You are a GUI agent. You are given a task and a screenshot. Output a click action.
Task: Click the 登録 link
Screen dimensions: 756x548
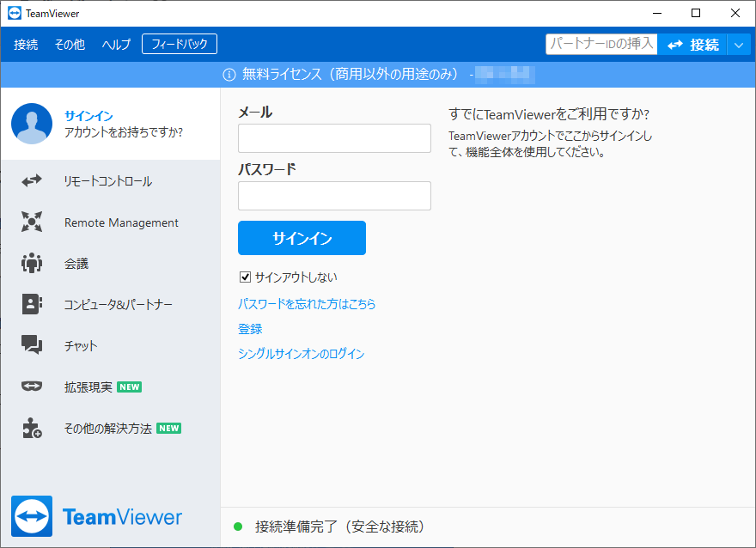click(250, 329)
